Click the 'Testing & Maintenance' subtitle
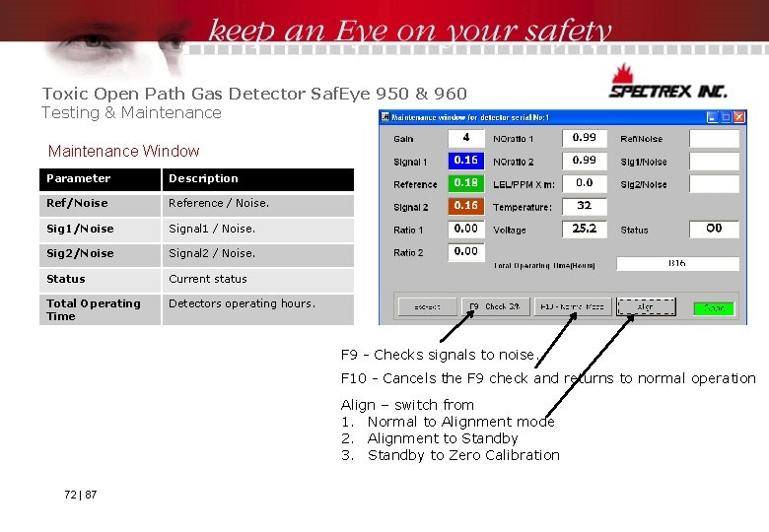 pyautogui.click(x=131, y=112)
